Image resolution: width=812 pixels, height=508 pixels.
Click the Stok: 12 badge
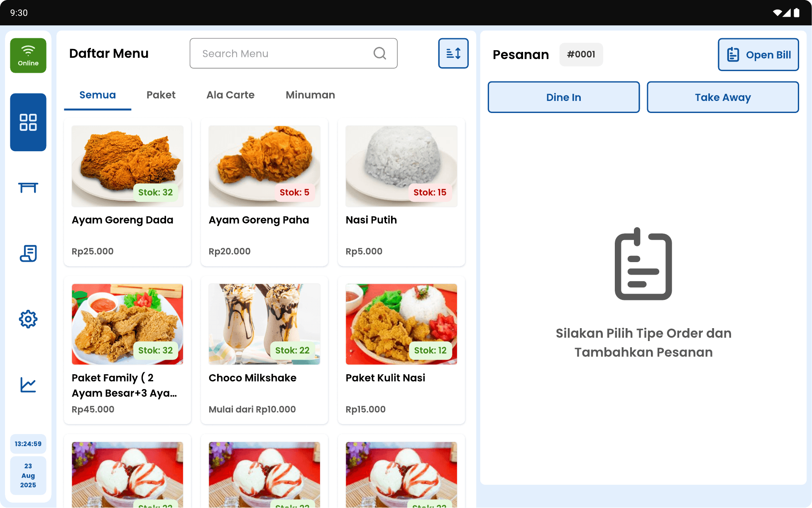pos(430,351)
